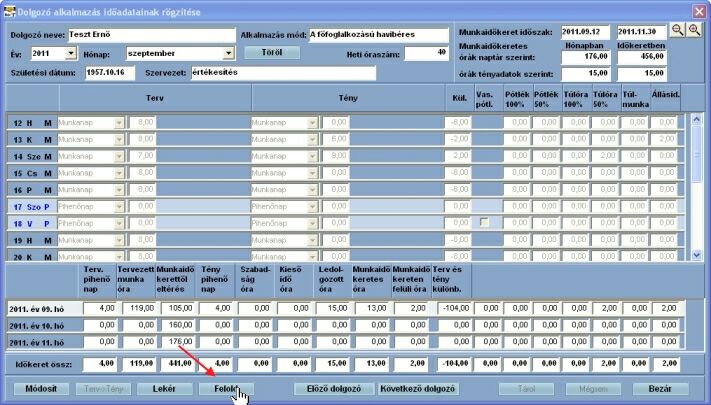Open Tény day type dropdown for day 14
The width and height of the screenshot is (711, 405).
tap(312, 156)
